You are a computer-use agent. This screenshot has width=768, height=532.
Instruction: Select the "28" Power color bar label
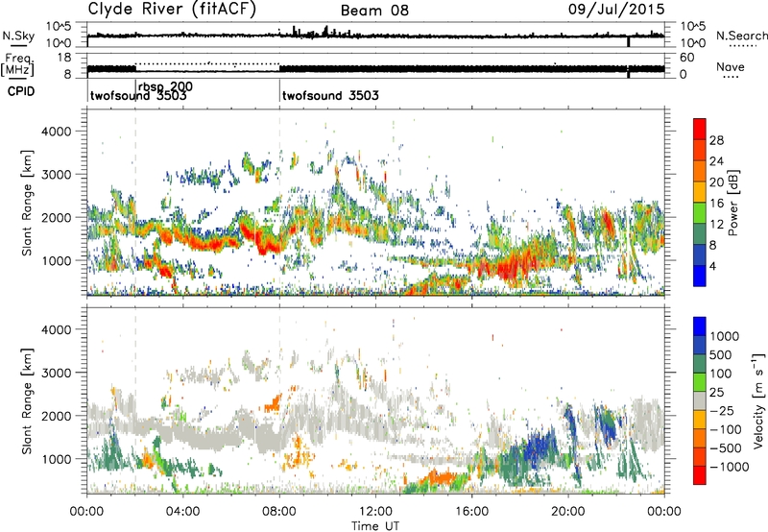(x=716, y=140)
